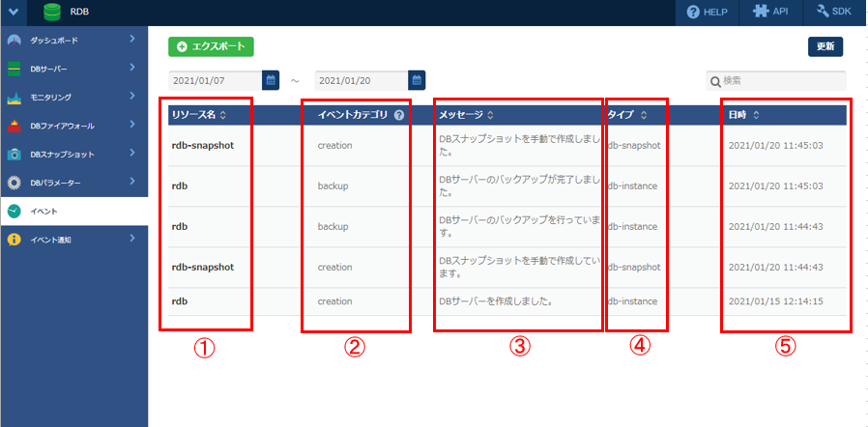The image size is (868, 427).
Task: Click date 2021/01/15 12:14:15
Action: (775, 301)
